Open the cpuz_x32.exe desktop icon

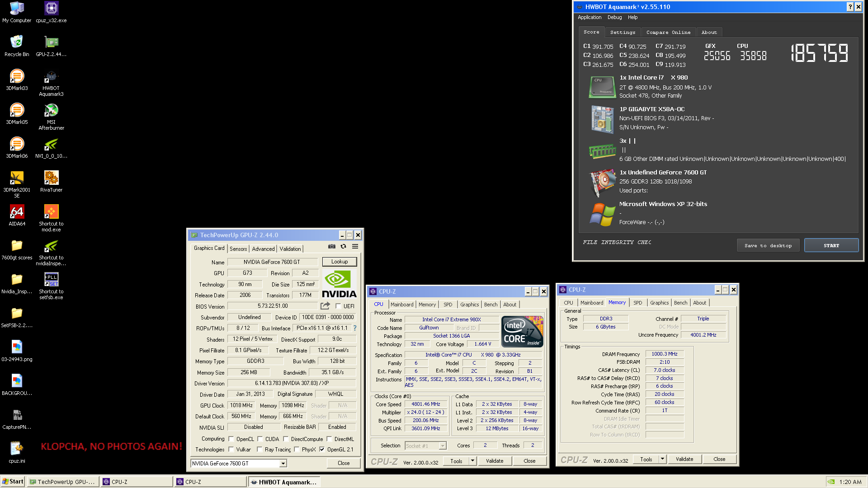pyautogui.click(x=51, y=12)
